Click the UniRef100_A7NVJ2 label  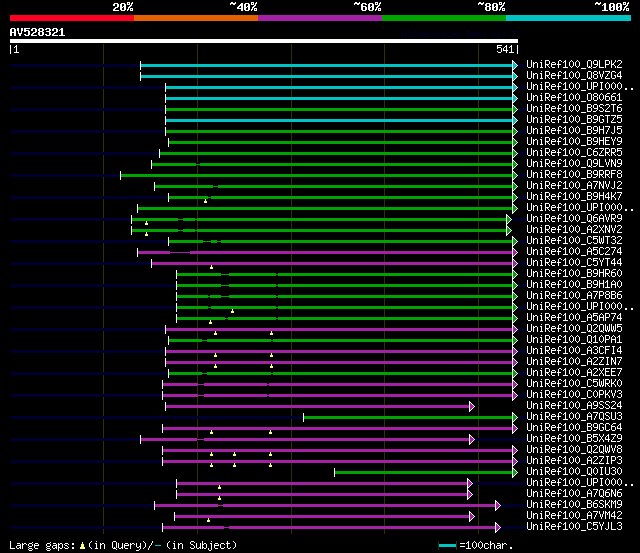574,186
